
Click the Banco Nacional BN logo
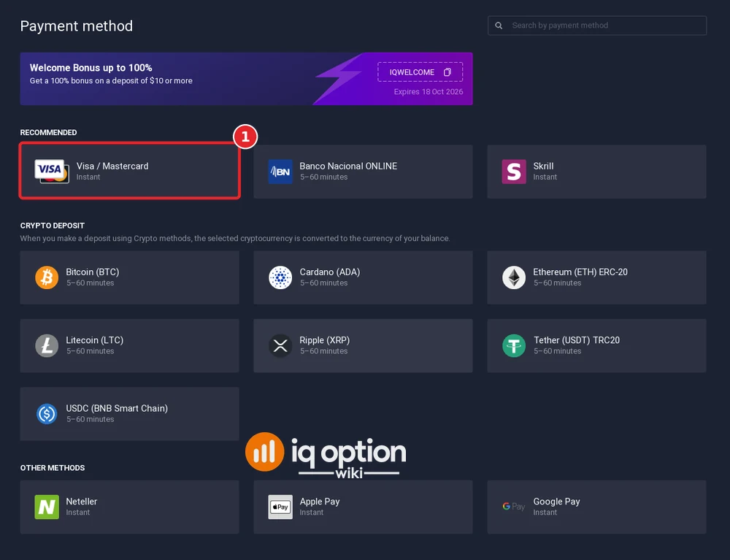pos(280,172)
